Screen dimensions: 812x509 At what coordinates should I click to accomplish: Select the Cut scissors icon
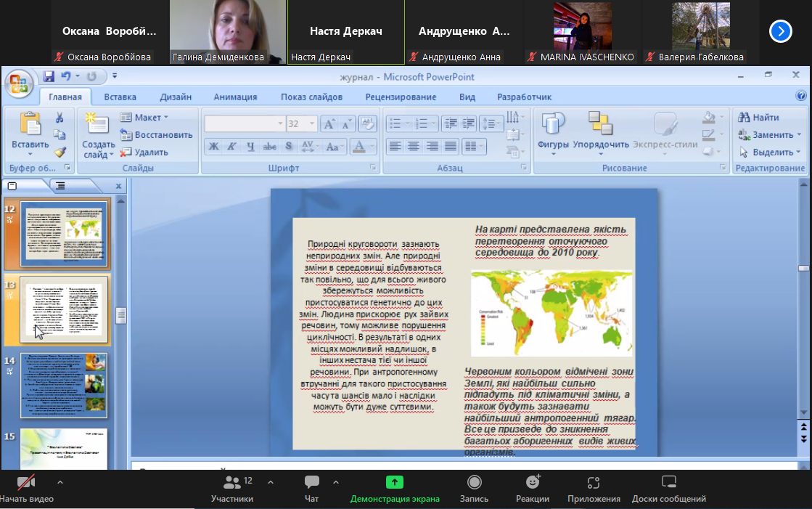60,118
